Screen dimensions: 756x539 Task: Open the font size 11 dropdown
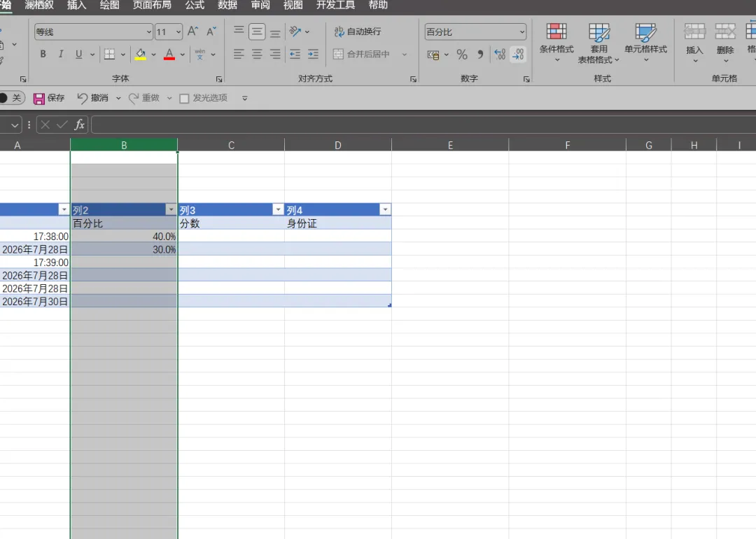178,31
